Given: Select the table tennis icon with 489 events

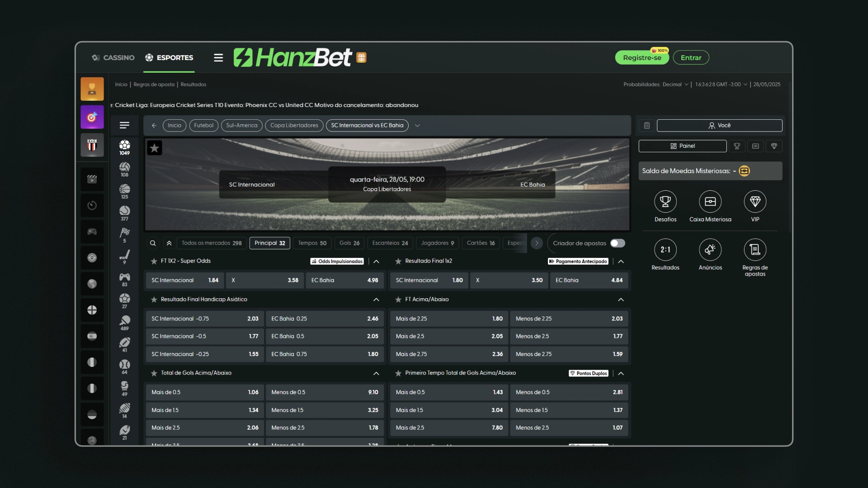Looking at the screenshot, I should (x=125, y=323).
